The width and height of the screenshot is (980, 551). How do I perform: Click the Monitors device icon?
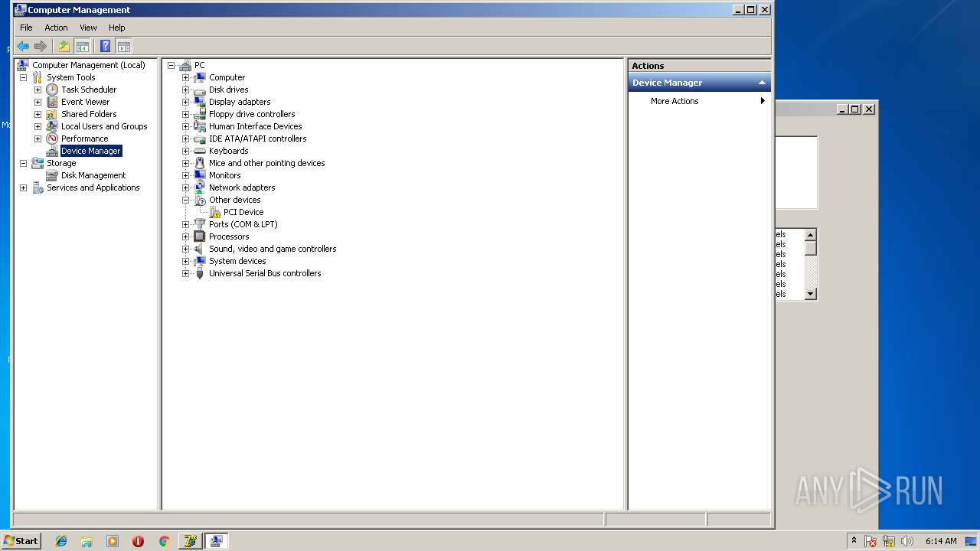point(200,175)
